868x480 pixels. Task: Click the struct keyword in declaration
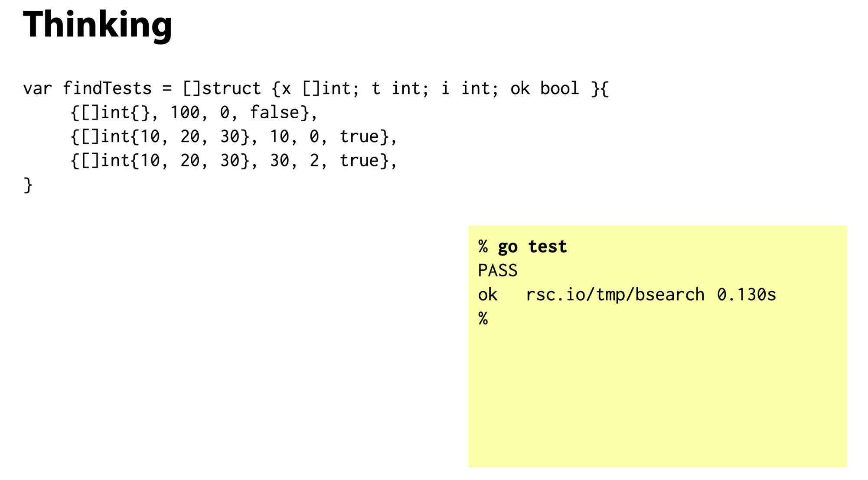tap(232, 88)
